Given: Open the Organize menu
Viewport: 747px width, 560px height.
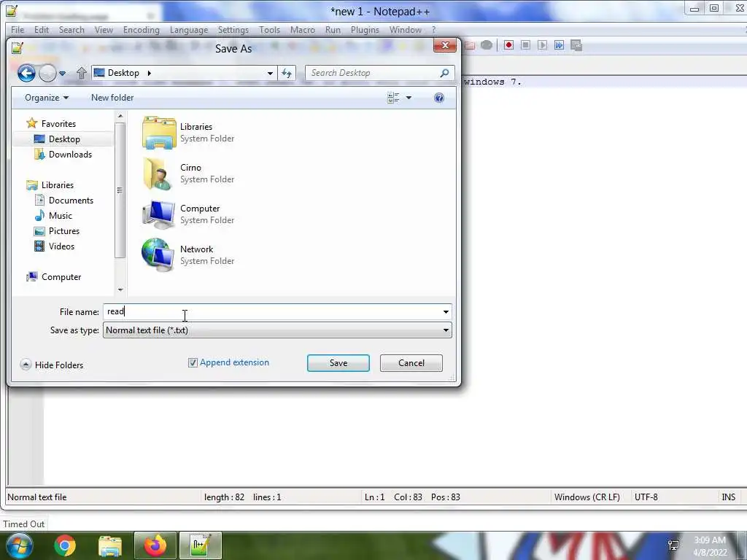Looking at the screenshot, I should [47, 98].
